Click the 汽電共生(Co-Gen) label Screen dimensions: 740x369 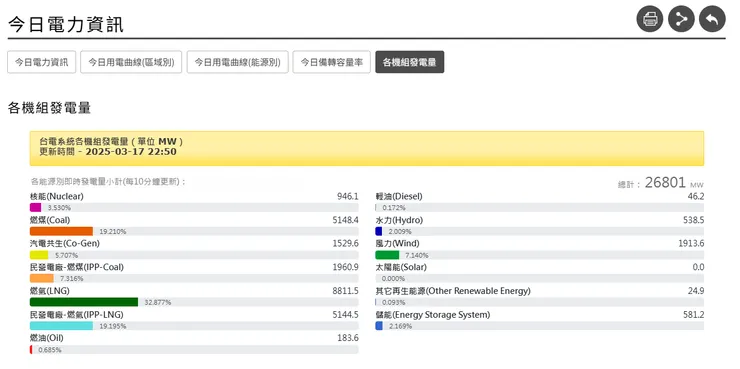click(65, 243)
